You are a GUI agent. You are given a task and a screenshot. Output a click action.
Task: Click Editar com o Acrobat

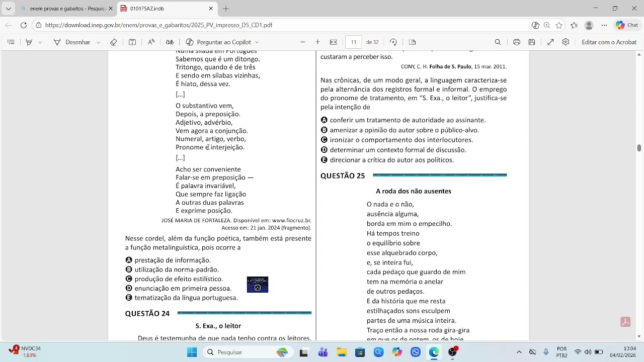pos(609,42)
